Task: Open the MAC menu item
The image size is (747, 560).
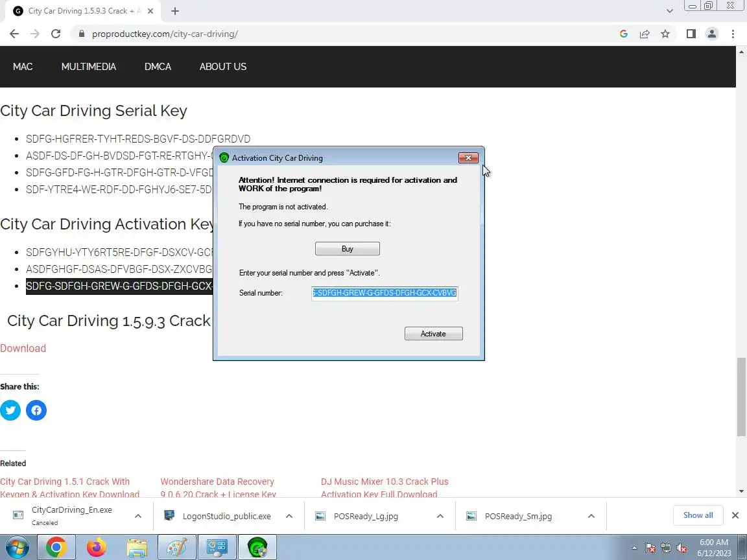Action: (x=23, y=67)
